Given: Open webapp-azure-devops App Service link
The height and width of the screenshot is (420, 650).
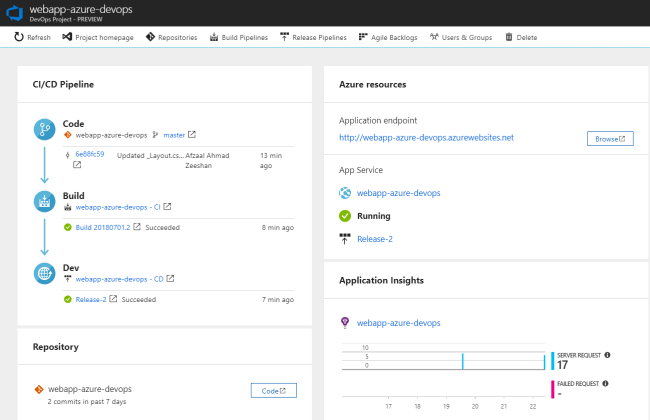Looking at the screenshot, I should (399, 192).
